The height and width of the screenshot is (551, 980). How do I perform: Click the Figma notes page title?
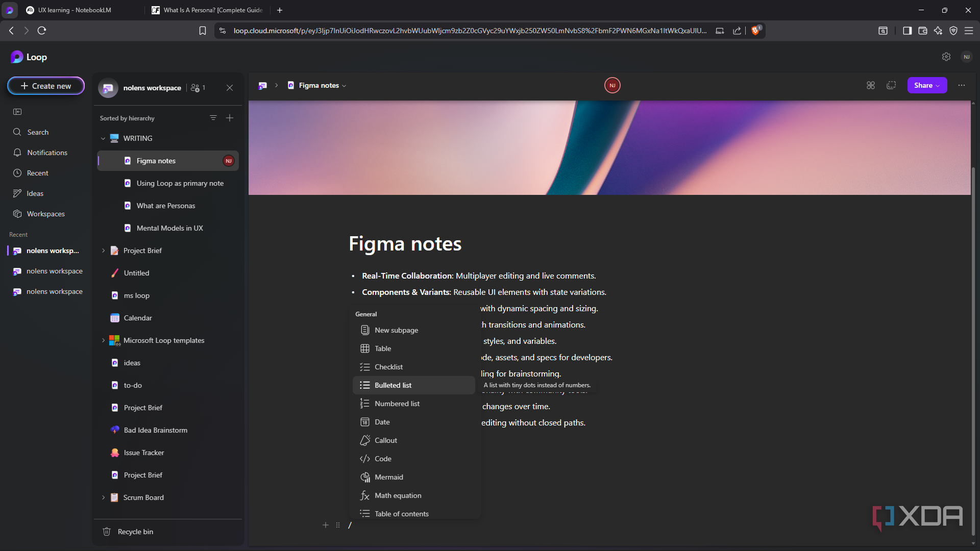405,244
